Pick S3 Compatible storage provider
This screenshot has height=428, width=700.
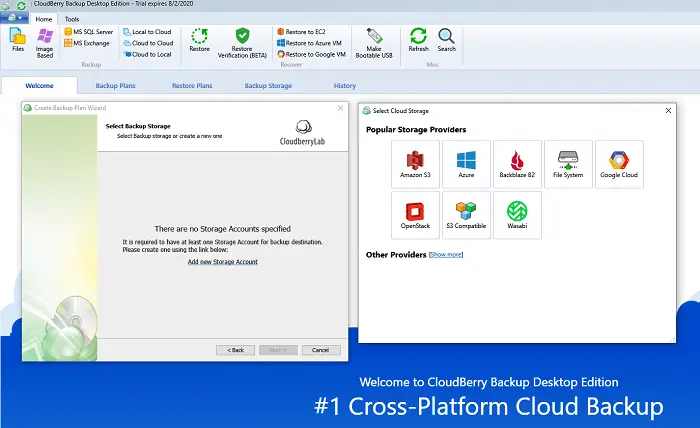[466, 215]
